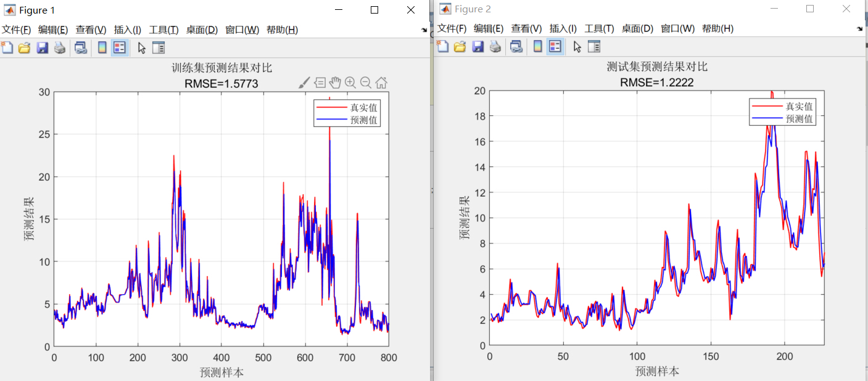Click title 测试集预测结果对比 in Figure 2

pos(657,67)
